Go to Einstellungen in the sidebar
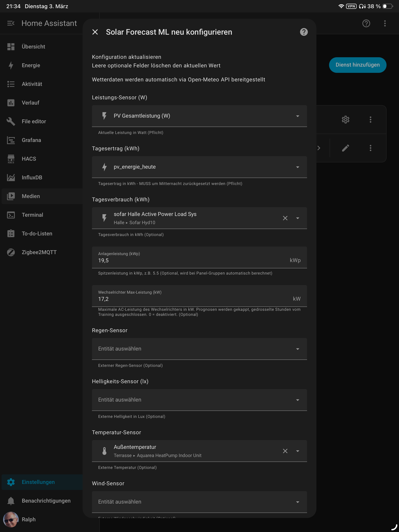The width and height of the screenshot is (399, 532). pyautogui.click(x=38, y=482)
